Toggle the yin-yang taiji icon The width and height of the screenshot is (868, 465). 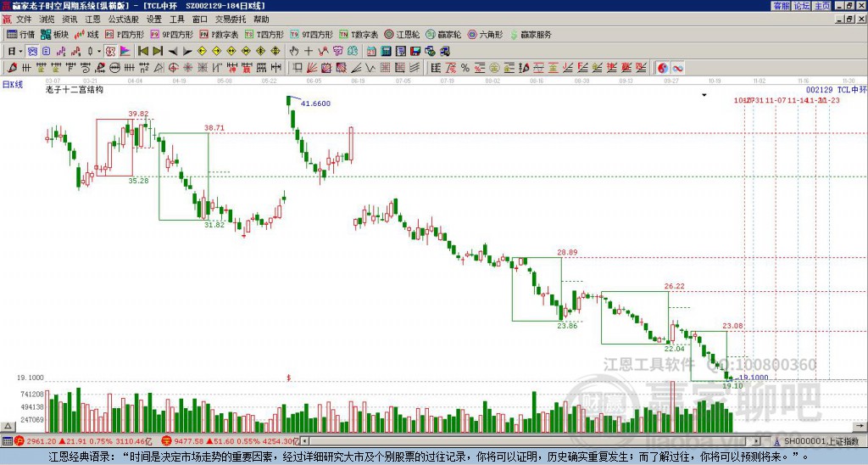pos(663,68)
